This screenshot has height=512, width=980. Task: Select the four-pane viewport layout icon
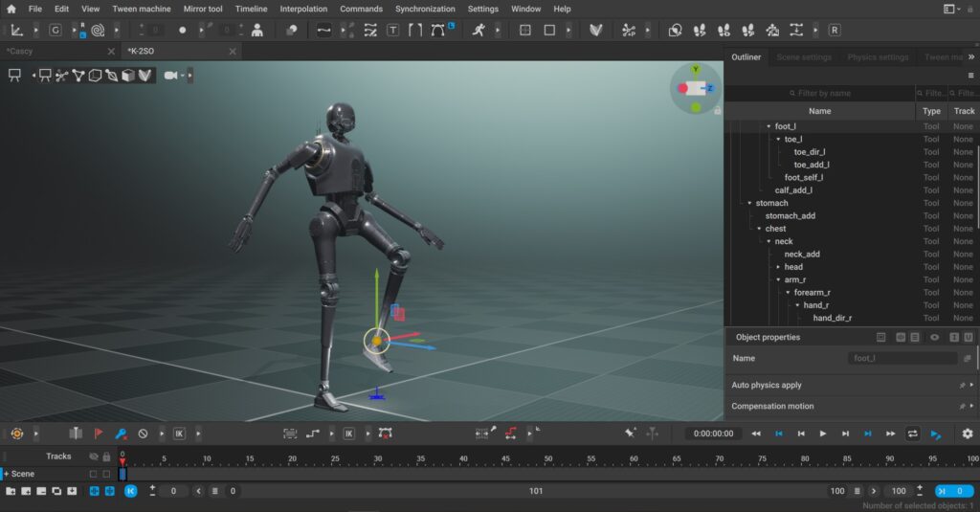[x=525, y=30]
